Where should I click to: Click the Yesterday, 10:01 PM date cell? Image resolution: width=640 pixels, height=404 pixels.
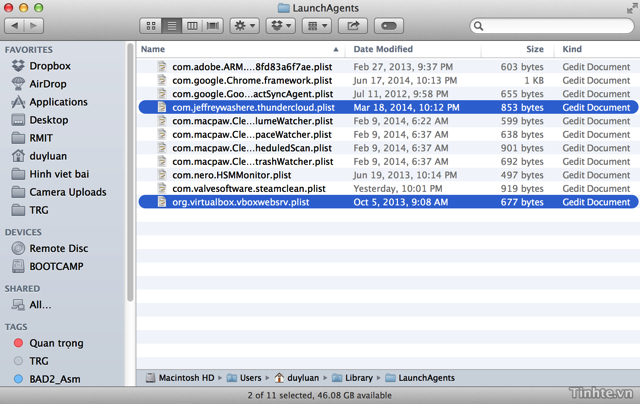click(x=398, y=188)
